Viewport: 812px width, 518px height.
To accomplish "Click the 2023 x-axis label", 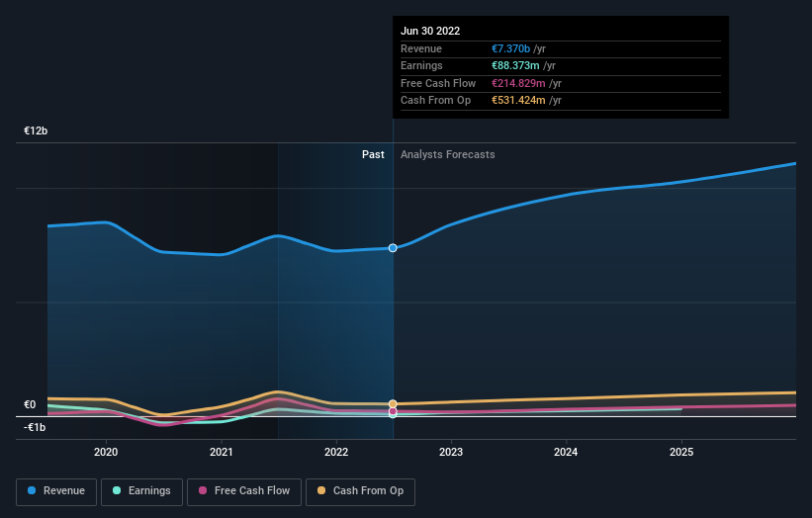I will coord(451,452).
